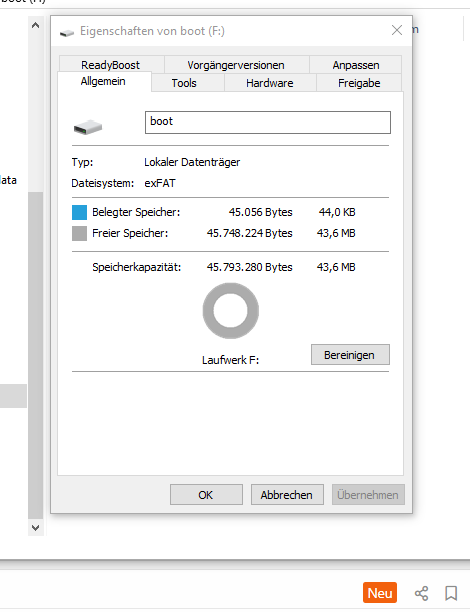
Task: Click the share icon at bottom
Action: (x=421, y=593)
